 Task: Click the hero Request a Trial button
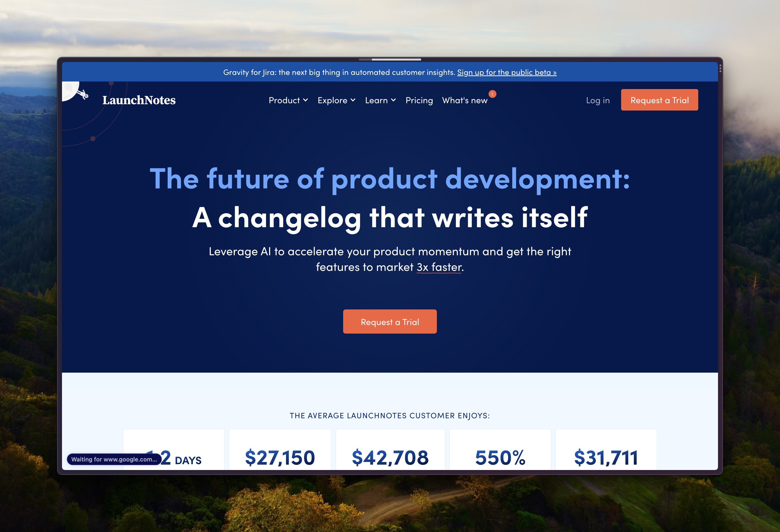click(x=390, y=321)
